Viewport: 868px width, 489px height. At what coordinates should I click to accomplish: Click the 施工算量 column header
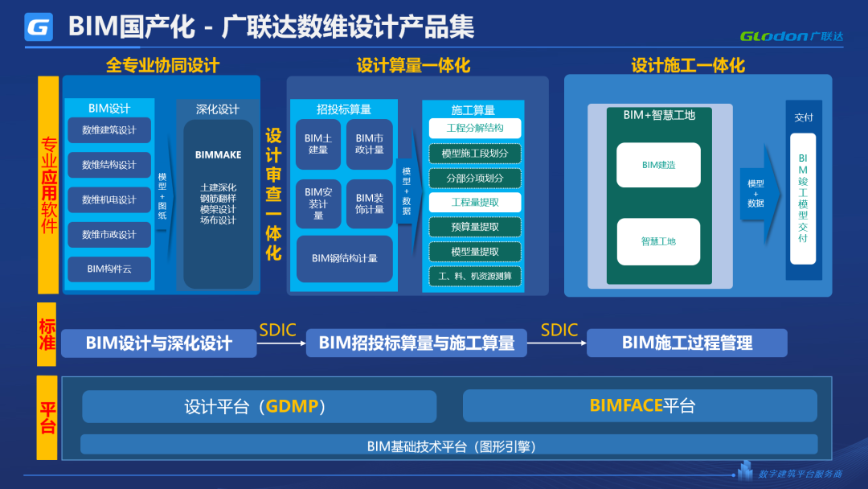pos(473,109)
